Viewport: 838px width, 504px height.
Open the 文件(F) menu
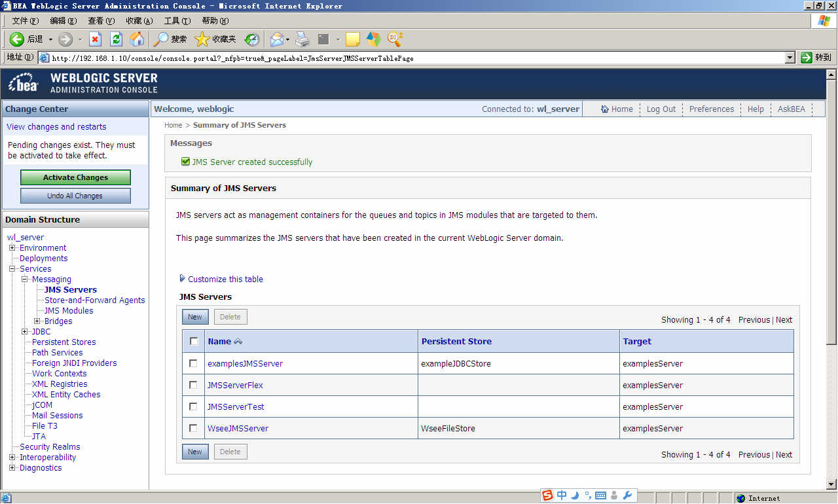[x=26, y=21]
